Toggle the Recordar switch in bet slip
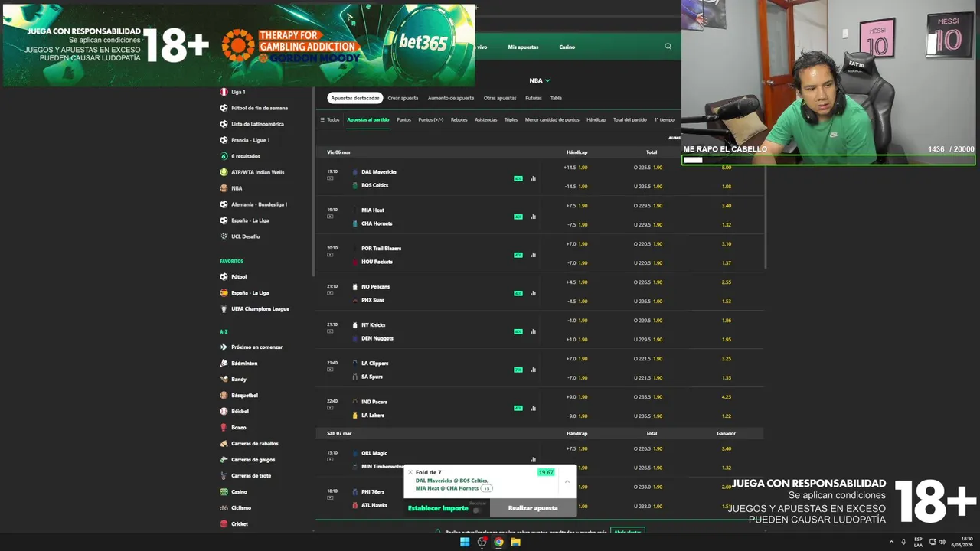The image size is (980, 551). point(477,510)
